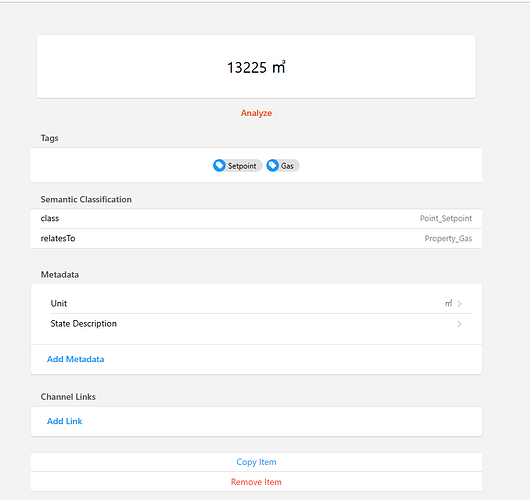Viewport: 530px width, 500px height.
Task: Click the Point_Setpoint class value
Action: coord(446,218)
